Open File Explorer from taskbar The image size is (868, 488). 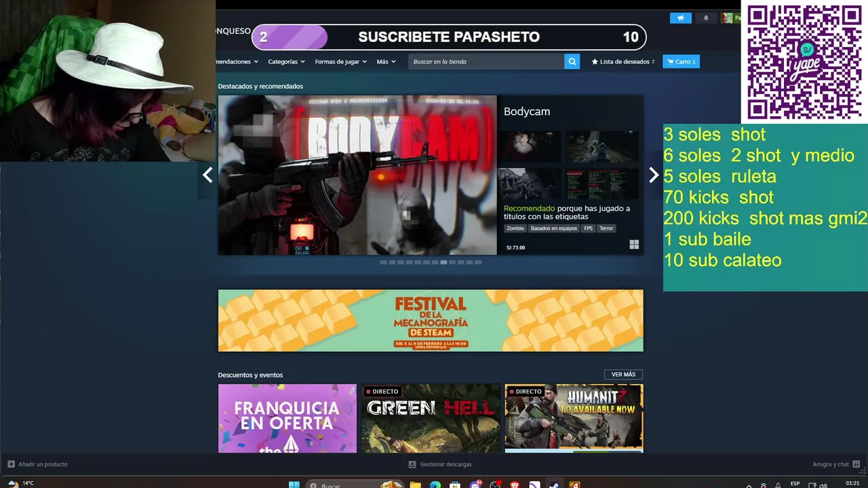(415, 485)
